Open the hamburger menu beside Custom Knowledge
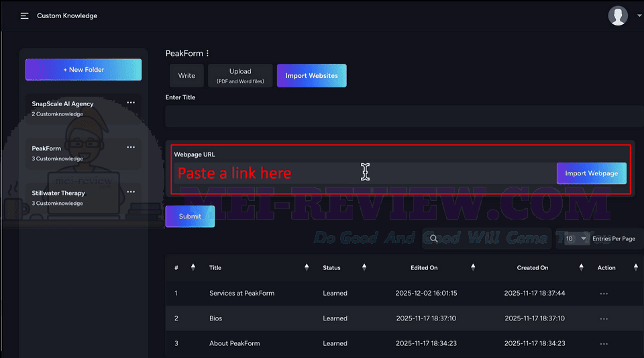644x358 pixels. (25, 15)
